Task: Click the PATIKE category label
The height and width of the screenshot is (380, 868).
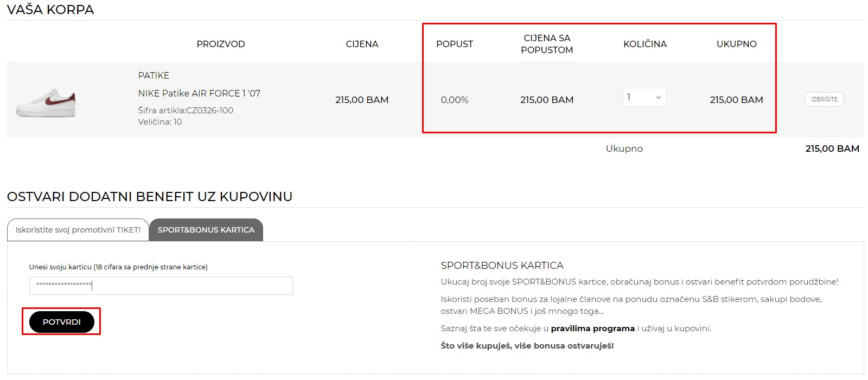Action: (154, 75)
